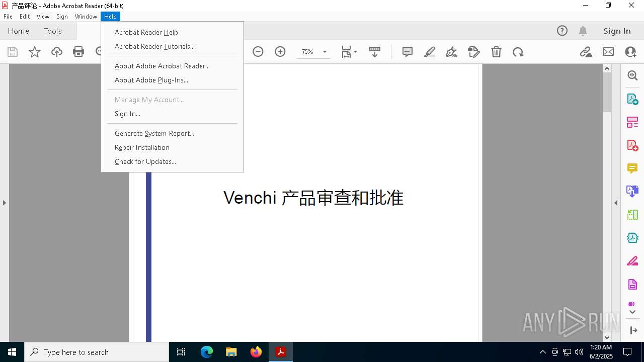Switch to the Home tab

tap(19, 31)
